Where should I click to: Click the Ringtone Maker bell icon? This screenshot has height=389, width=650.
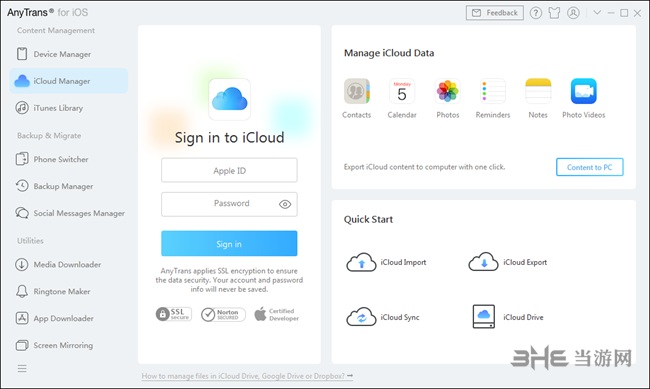22,292
